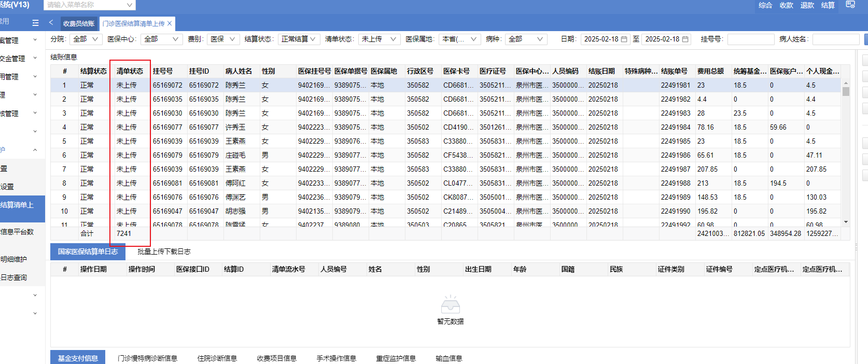Click 结算 in the top header
868x364 pixels.
[828, 5]
